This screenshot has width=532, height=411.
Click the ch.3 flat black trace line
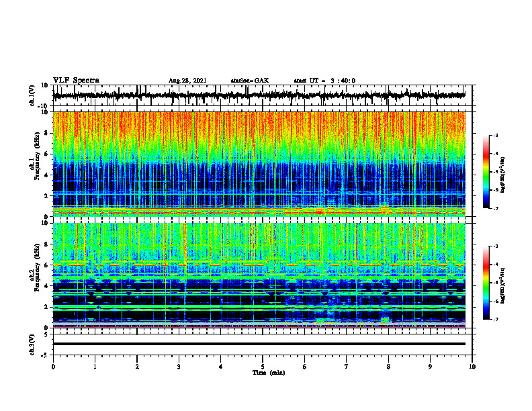click(x=259, y=344)
